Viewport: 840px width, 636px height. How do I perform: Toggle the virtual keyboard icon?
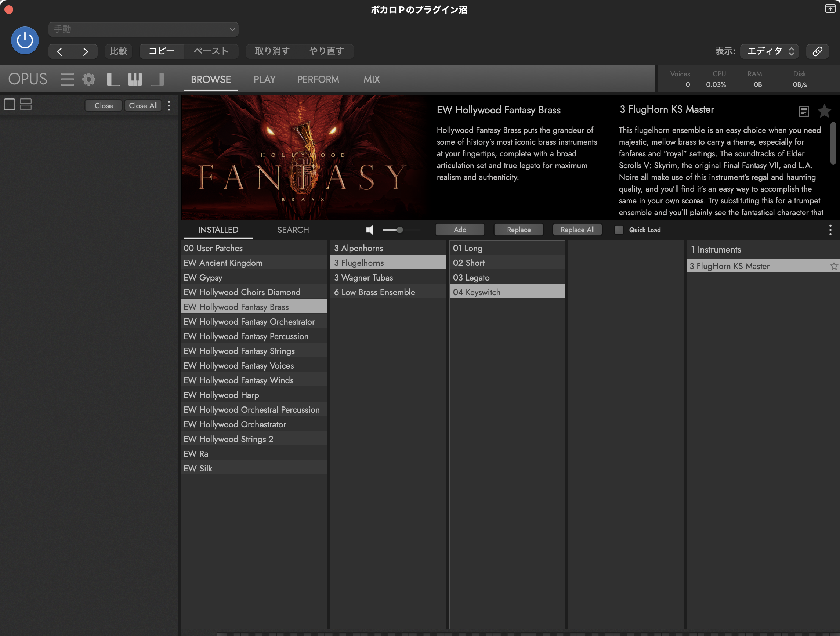click(135, 79)
